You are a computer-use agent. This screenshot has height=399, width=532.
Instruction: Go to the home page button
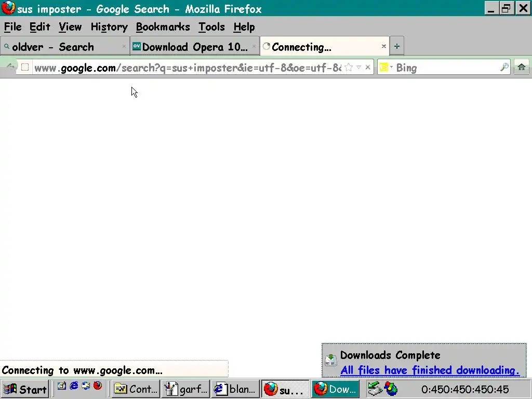point(522,67)
